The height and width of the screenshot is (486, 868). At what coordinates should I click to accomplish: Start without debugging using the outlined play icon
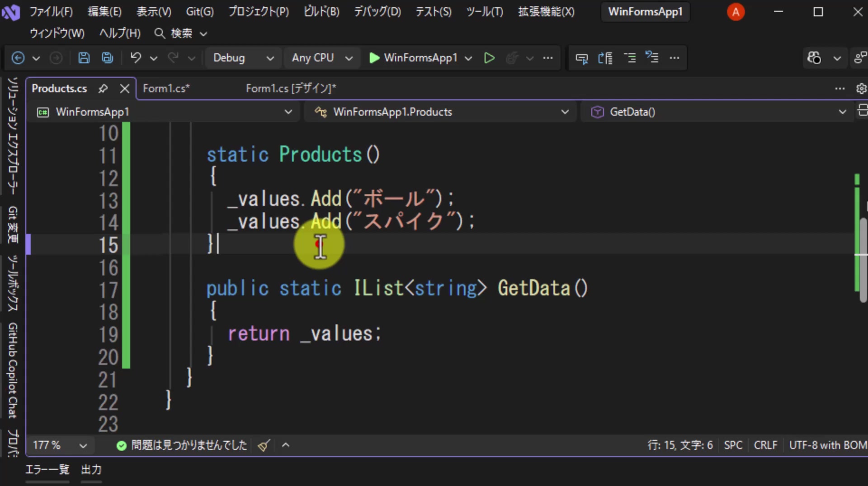pyautogui.click(x=489, y=58)
